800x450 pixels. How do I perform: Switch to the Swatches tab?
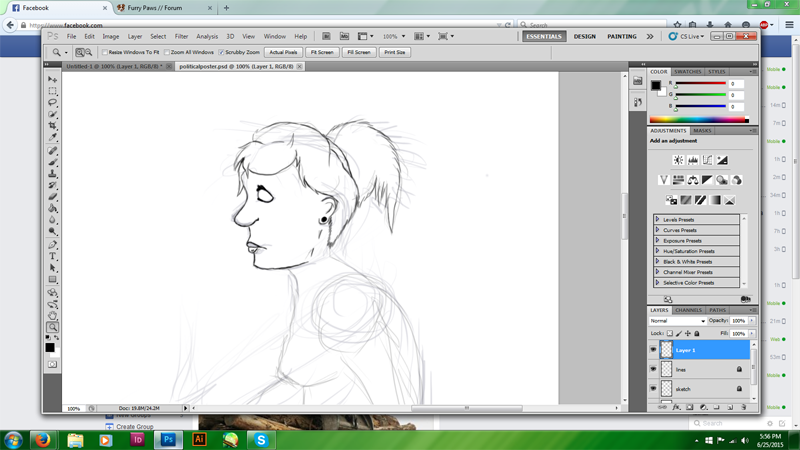click(x=688, y=72)
